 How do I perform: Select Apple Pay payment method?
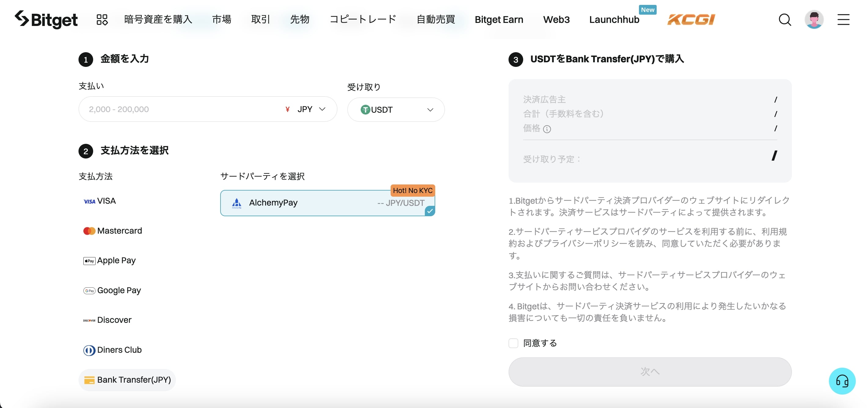click(110, 261)
